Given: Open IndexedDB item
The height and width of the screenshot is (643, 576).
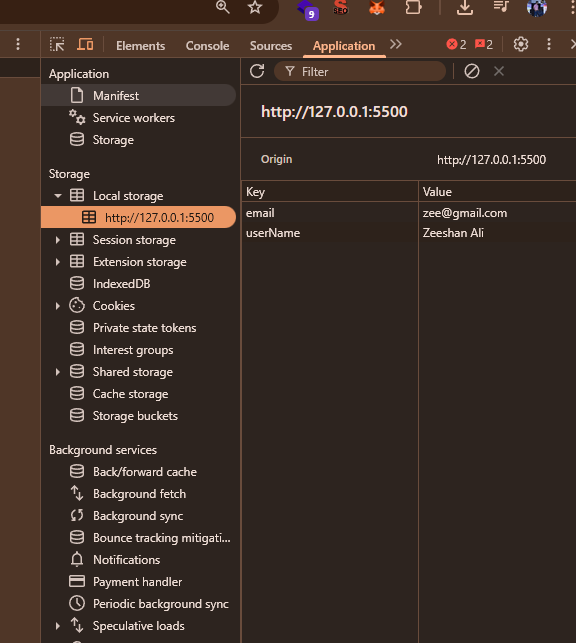Looking at the screenshot, I should click(x=139, y=284).
